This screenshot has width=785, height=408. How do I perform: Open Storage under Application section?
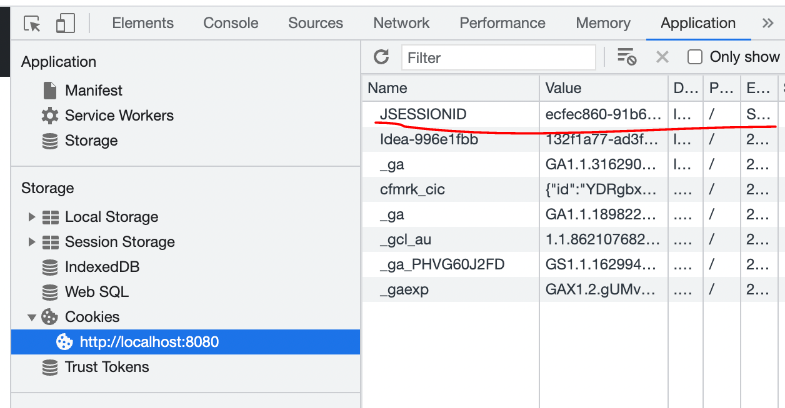click(x=91, y=141)
